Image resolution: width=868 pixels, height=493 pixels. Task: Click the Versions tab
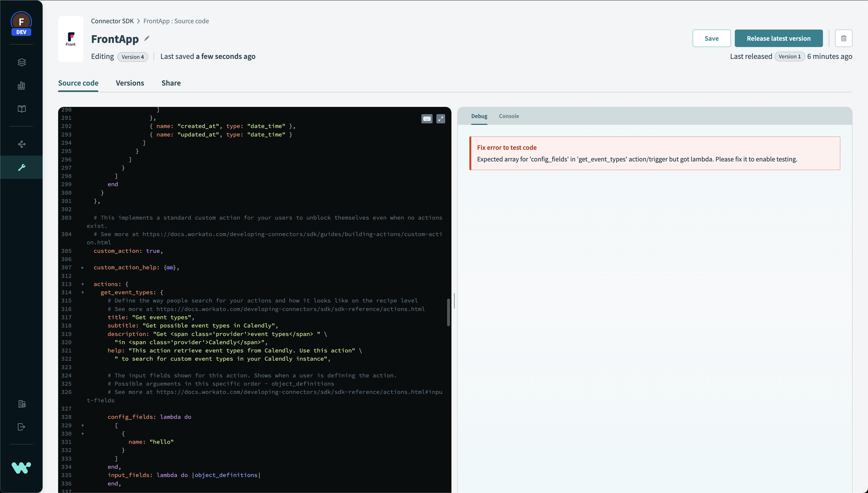click(130, 83)
